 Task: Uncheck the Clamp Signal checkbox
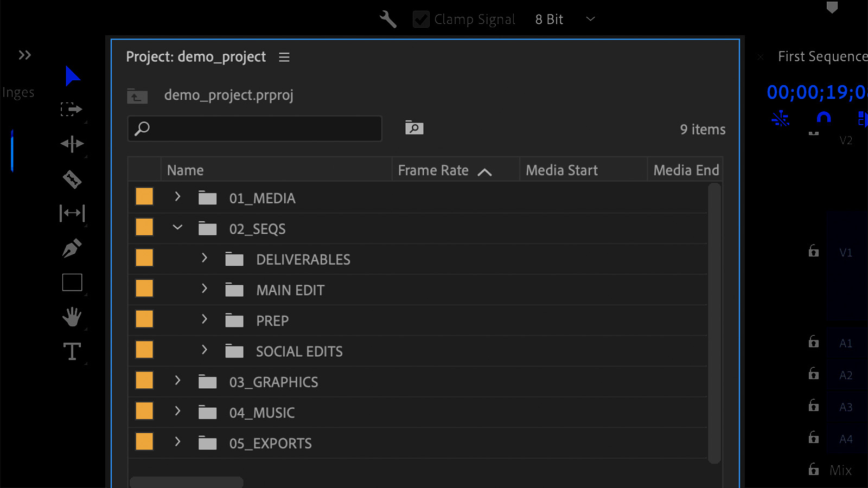pyautogui.click(x=421, y=20)
